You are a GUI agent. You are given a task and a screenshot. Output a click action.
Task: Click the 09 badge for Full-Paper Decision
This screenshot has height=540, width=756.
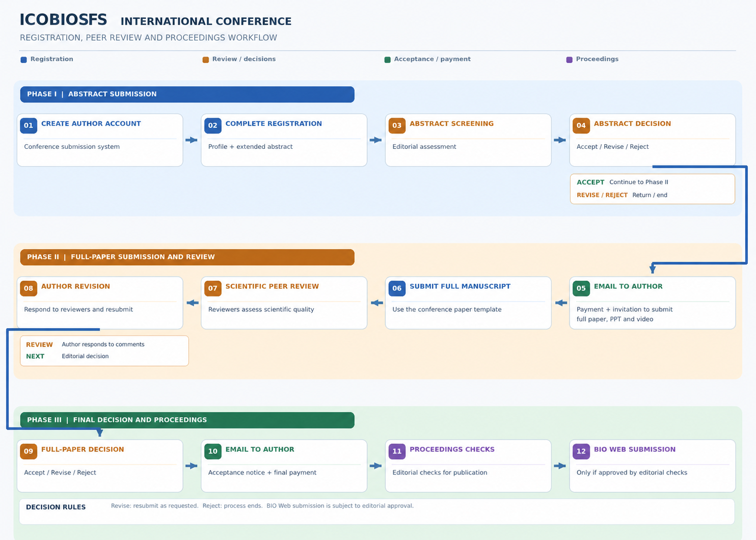(29, 451)
